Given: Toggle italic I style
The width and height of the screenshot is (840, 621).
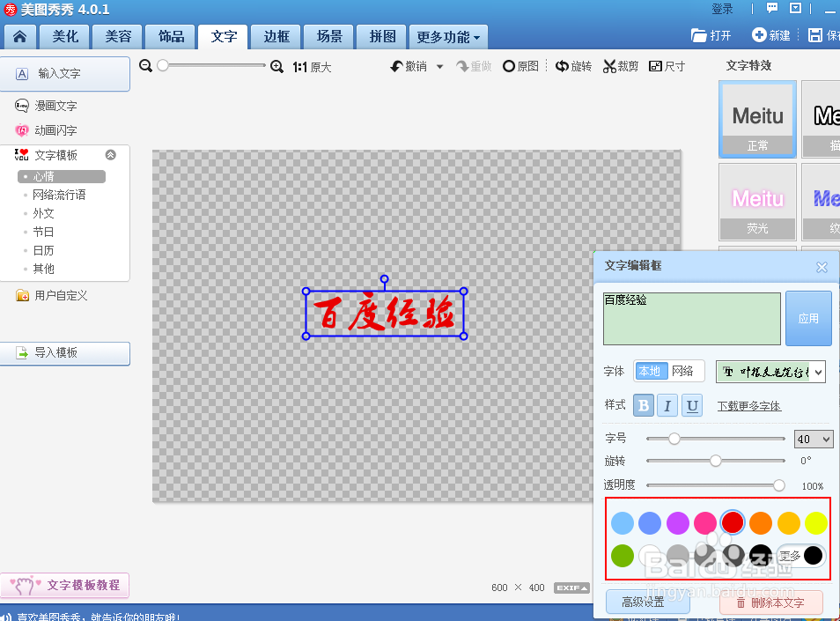Looking at the screenshot, I should click(x=667, y=405).
